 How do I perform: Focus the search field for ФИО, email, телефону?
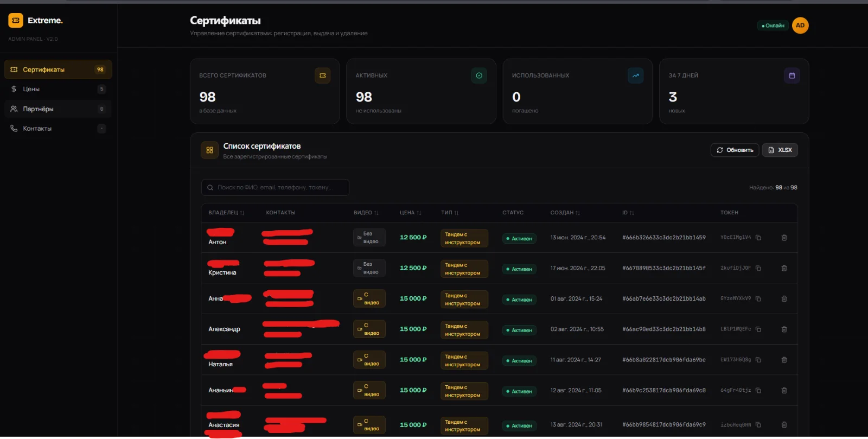pos(275,188)
